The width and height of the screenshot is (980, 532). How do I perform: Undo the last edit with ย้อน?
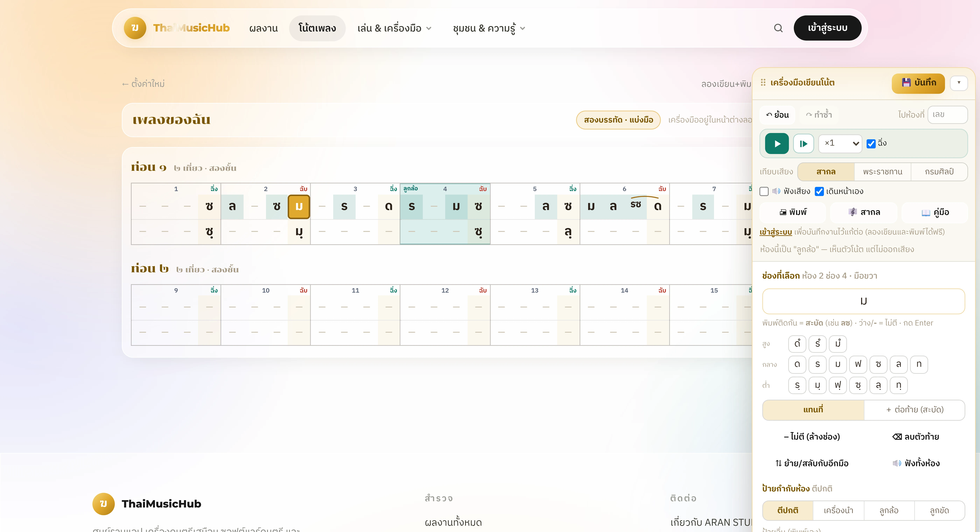[777, 115]
